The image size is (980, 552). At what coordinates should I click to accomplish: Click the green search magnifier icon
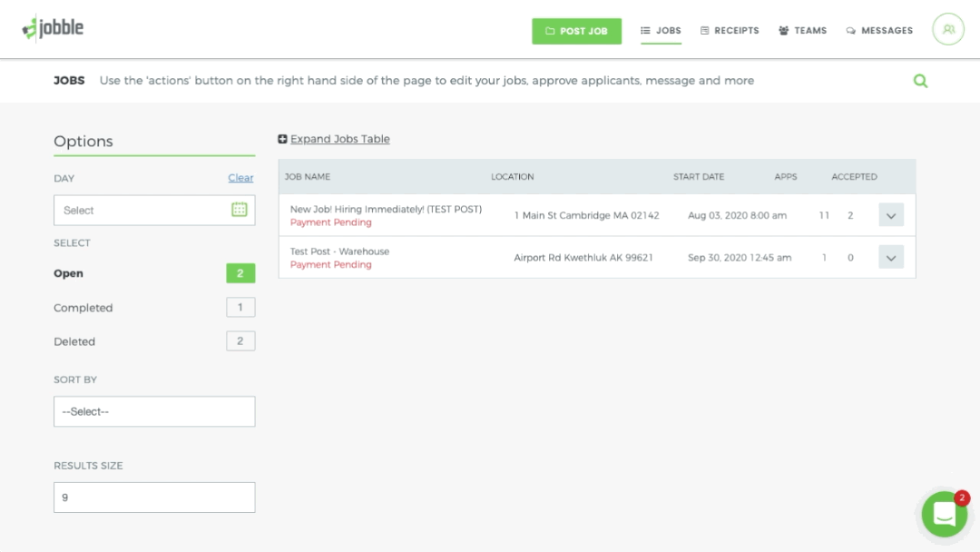[x=921, y=81]
